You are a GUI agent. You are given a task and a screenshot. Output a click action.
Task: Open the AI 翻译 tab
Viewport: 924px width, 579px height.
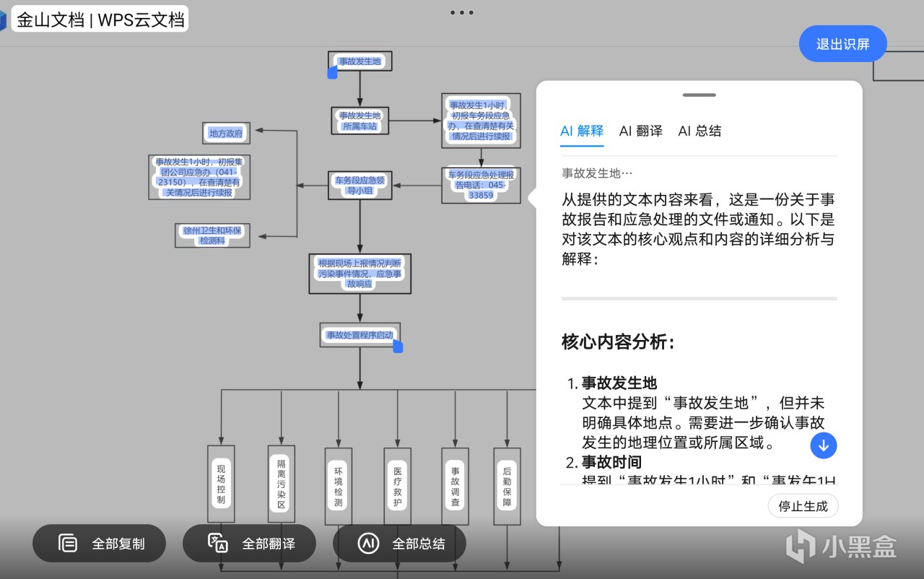[x=641, y=131]
